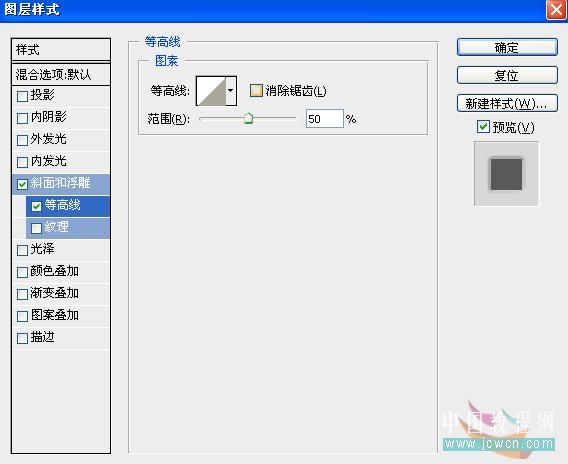Select the 样式 styles entry
Screen dimensions: 568x464
61,50
